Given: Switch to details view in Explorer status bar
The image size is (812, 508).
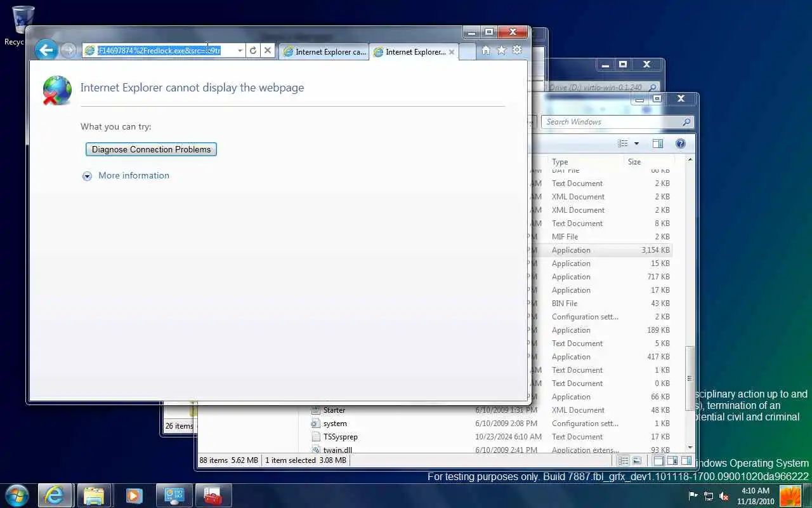Looking at the screenshot, I should (623, 460).
